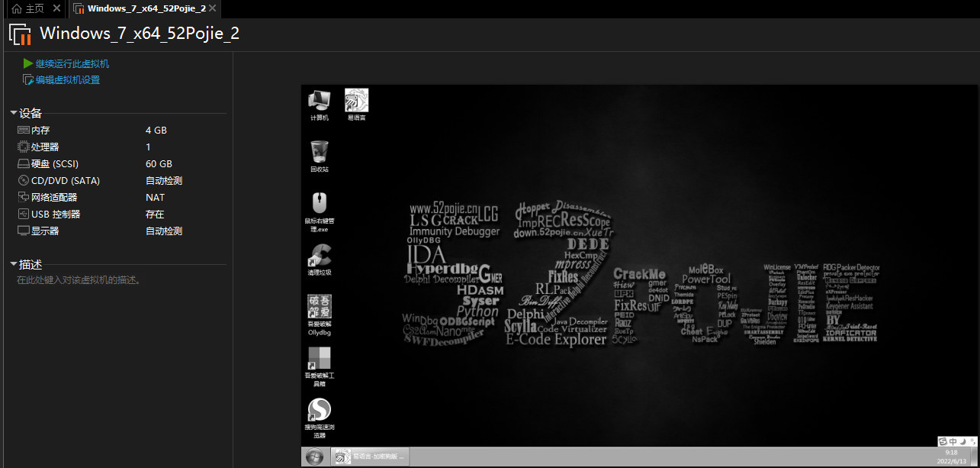Select the 处理器 processor device icon
Image resolution: width=980 pixels, height=468 pixels.
(24, 147)
